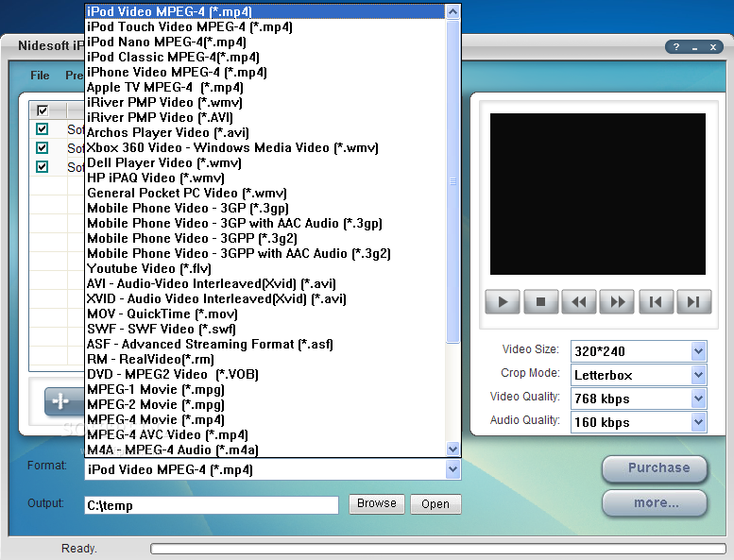This screenshot has width=734, height=560.
Task: Click the Purchase button
Action: pos(655,468)
